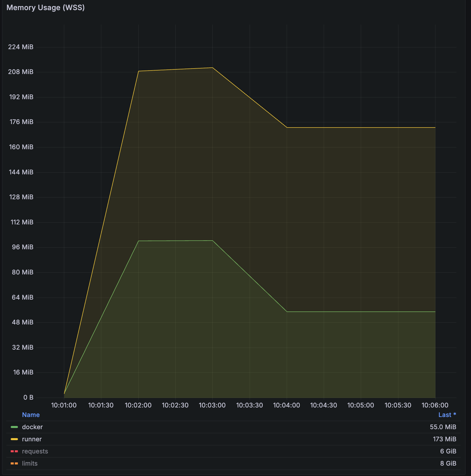Show the hidden requests series
This screenshot has width=471, height=476.
[x=35, y=451]
